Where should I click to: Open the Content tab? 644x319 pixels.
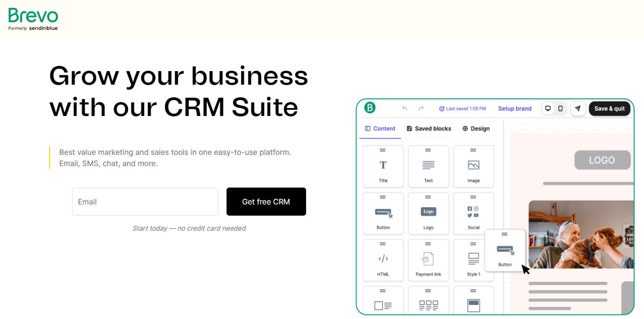tap(380, 129)
